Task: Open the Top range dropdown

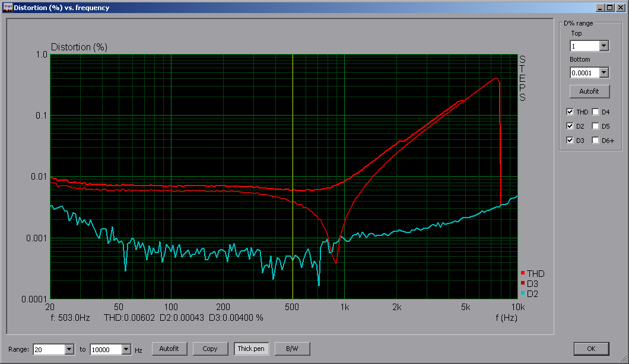Action: [x=604, y=46]
